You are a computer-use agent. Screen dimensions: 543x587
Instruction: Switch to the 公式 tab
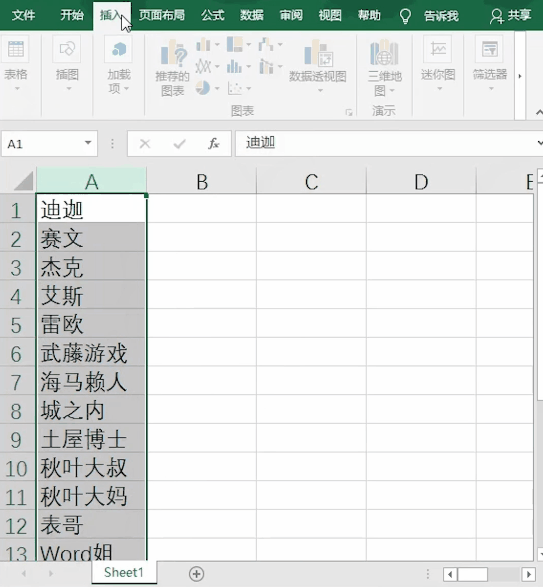[x=213, y=15]
